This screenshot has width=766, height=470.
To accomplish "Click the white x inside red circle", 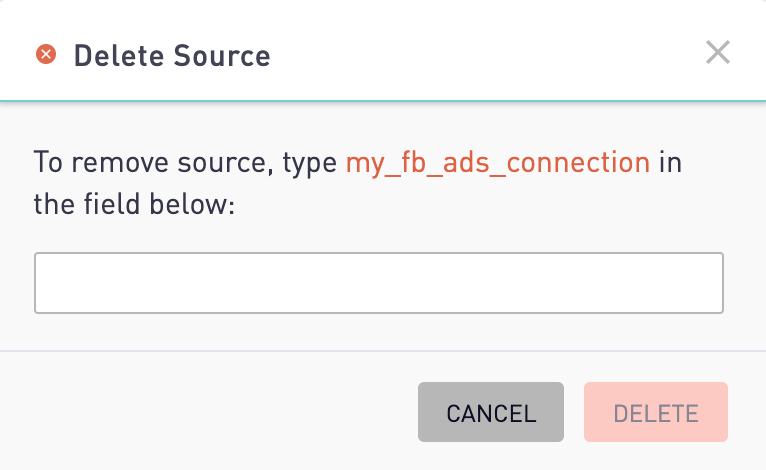I will click(x=46, y=54).
